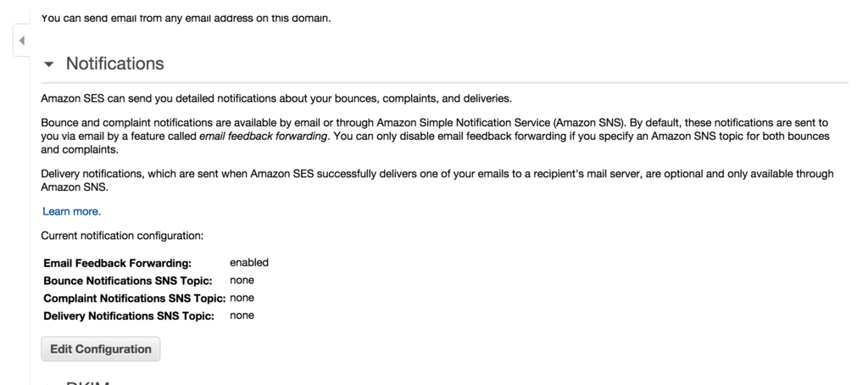868x385 pixels.
Task: Collapse the left navigation panel arrow
Action: [x=21, y=41]
